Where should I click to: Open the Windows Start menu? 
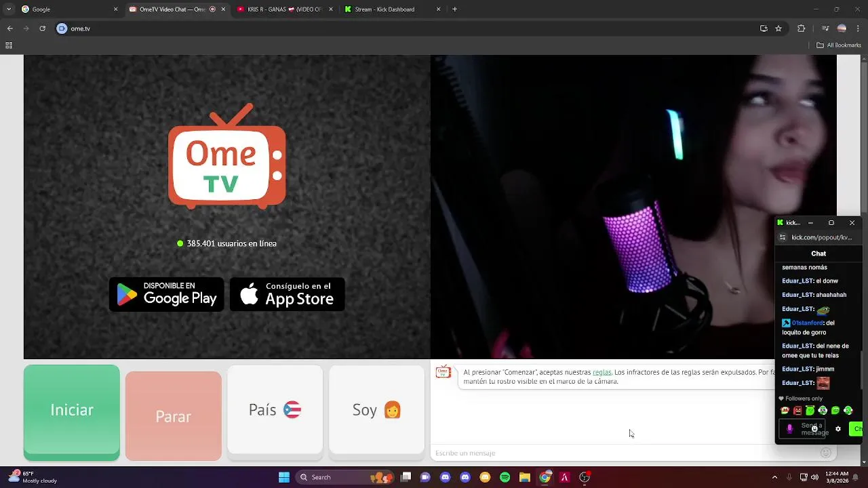coord(284,477)
